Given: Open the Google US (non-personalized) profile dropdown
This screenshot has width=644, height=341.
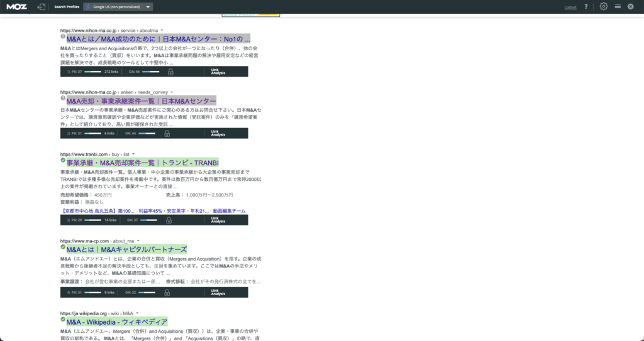Looking at the screenshot, I should (x=118, y=6).
